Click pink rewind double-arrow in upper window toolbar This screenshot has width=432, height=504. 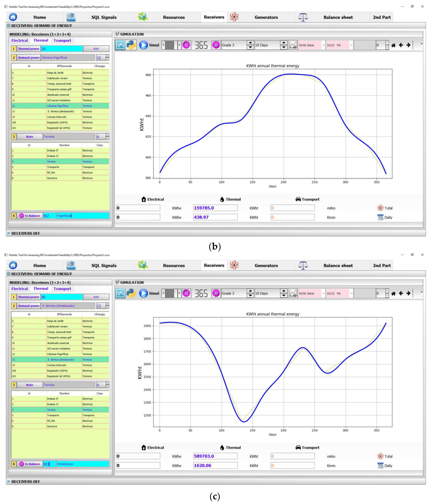click(186, 45)
